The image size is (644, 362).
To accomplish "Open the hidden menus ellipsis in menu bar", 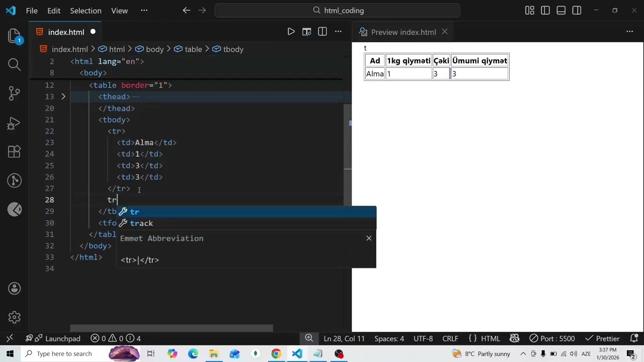I will 144,10.
